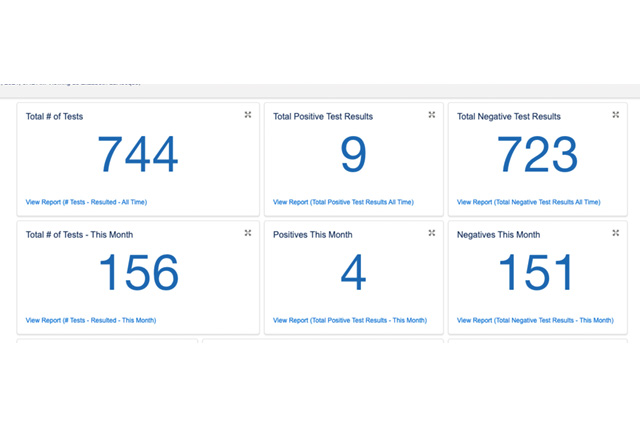This screenshot has height=428, width=640.
Task: Open View Report (Total Negative Test Results - This Month)
Action: 535,320
